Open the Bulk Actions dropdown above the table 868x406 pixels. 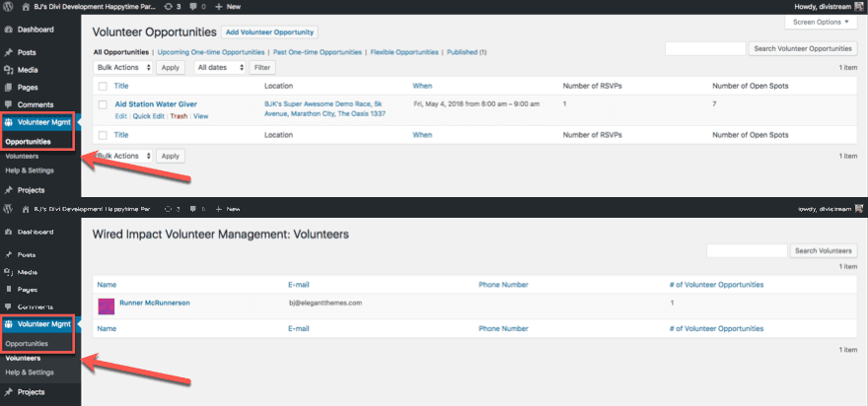point(123,67)
